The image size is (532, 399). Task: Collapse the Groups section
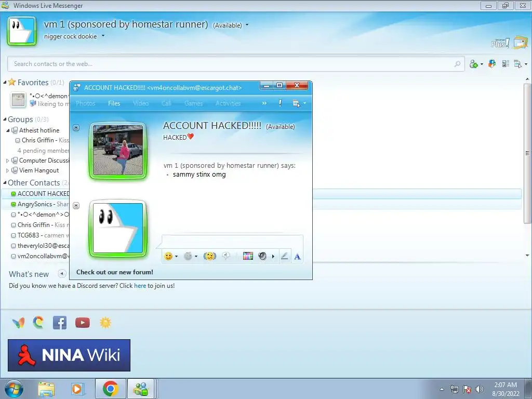point(5,119)
